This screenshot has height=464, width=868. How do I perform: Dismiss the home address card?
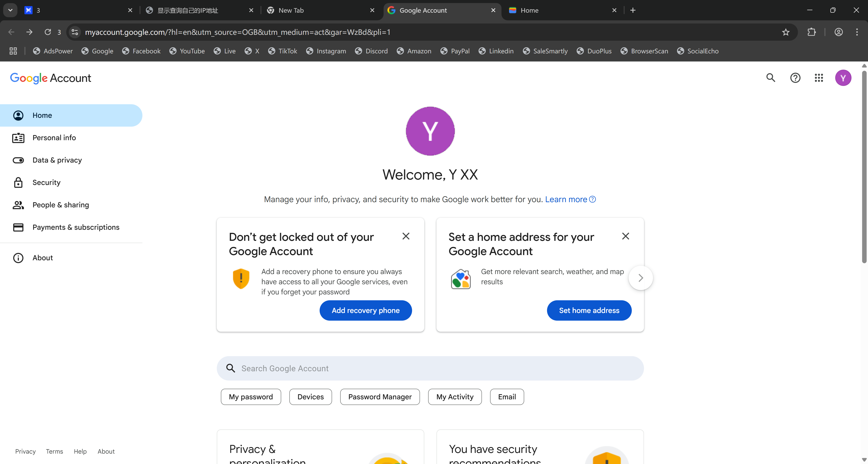coord(625,236)
